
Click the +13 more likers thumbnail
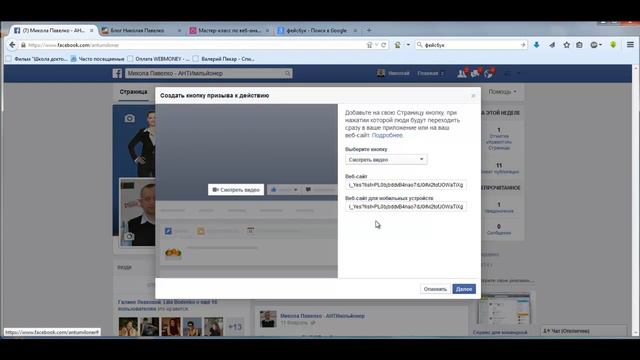point(235,327)
